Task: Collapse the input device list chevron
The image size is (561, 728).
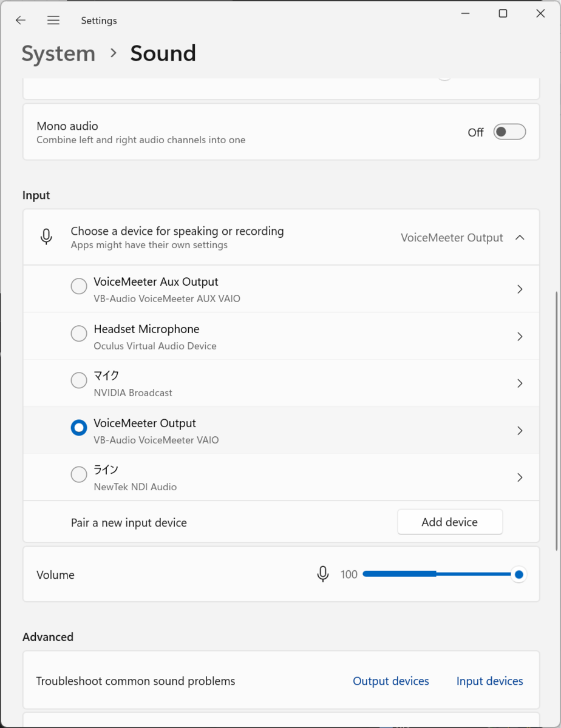Action: coord(520,238)
